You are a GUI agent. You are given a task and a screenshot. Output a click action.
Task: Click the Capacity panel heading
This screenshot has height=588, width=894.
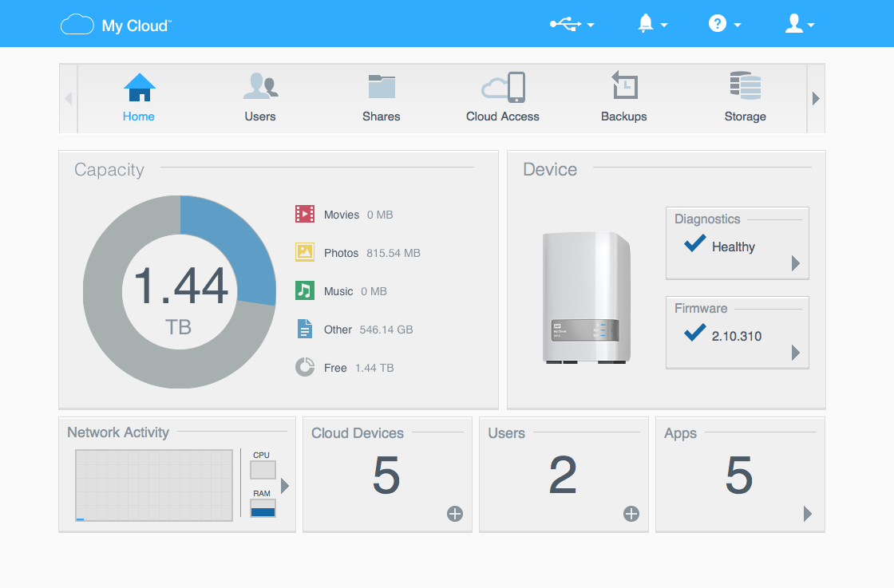109,169
